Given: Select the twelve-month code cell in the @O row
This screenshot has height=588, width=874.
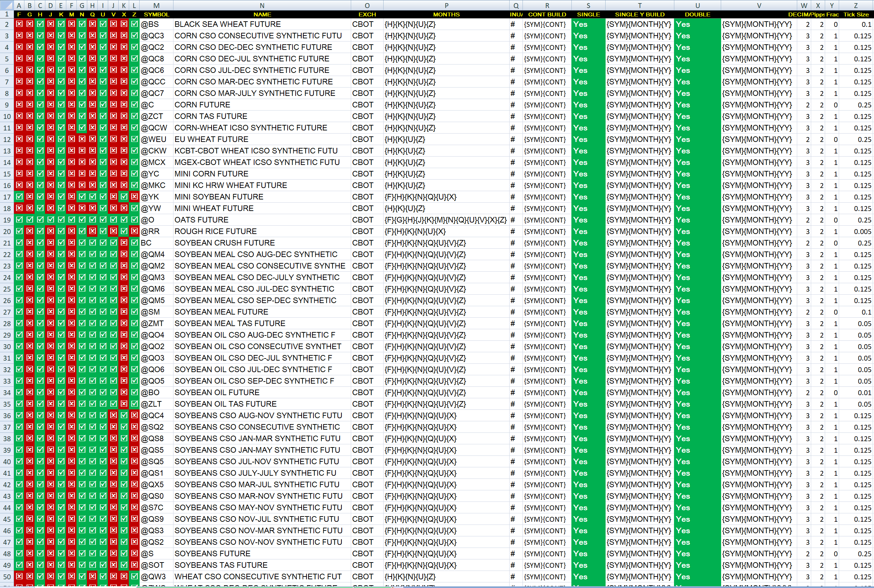Looking at the screenshot, I should pyautogui.click(x=446, y=220).
